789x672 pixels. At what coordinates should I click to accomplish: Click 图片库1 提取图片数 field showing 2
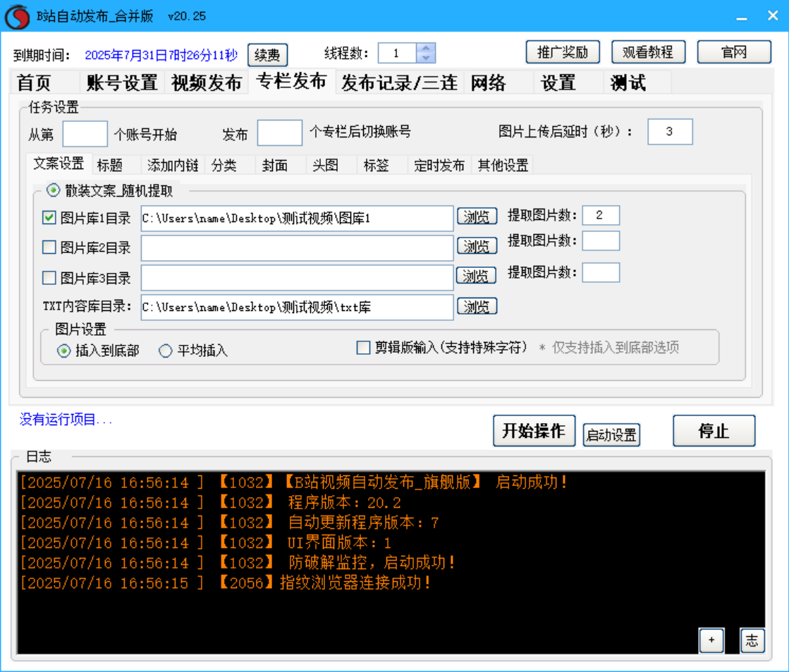(601, 216)
